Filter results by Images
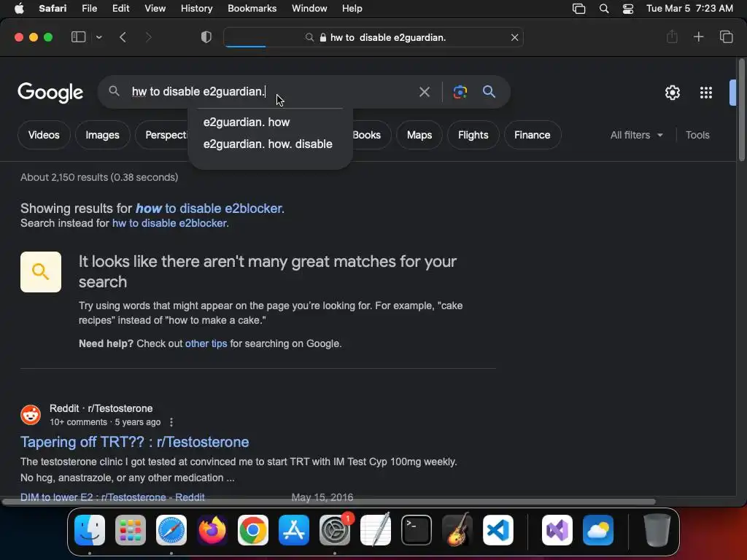 click(102, 135)
